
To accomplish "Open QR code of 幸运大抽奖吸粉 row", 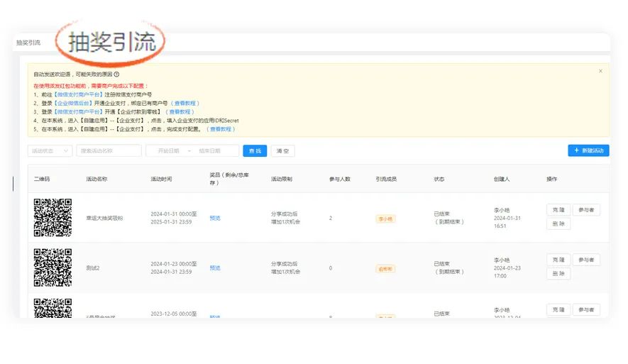I will pyautogui.click(x=53, y=217).
